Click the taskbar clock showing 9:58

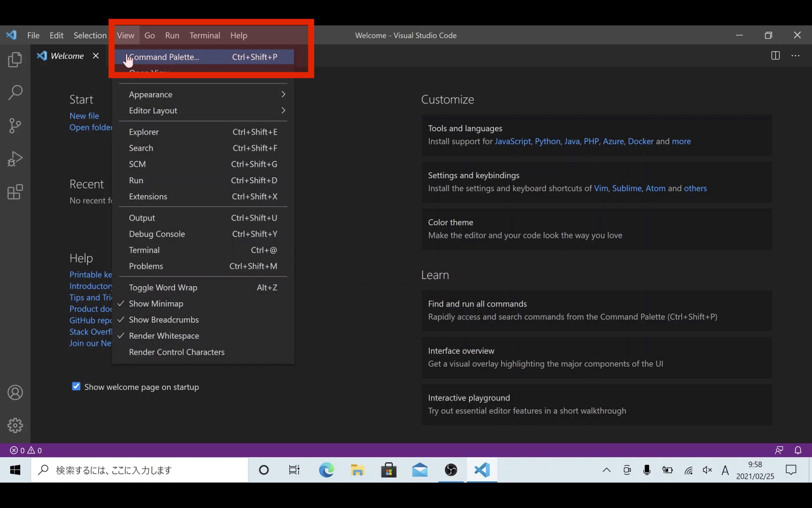coord(755,470)
